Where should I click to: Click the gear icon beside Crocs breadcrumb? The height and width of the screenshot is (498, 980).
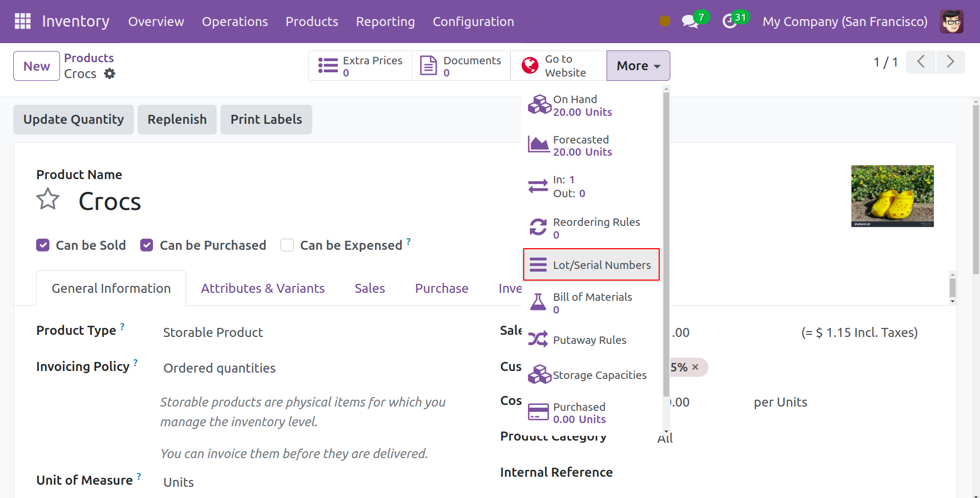pos(109,74)
